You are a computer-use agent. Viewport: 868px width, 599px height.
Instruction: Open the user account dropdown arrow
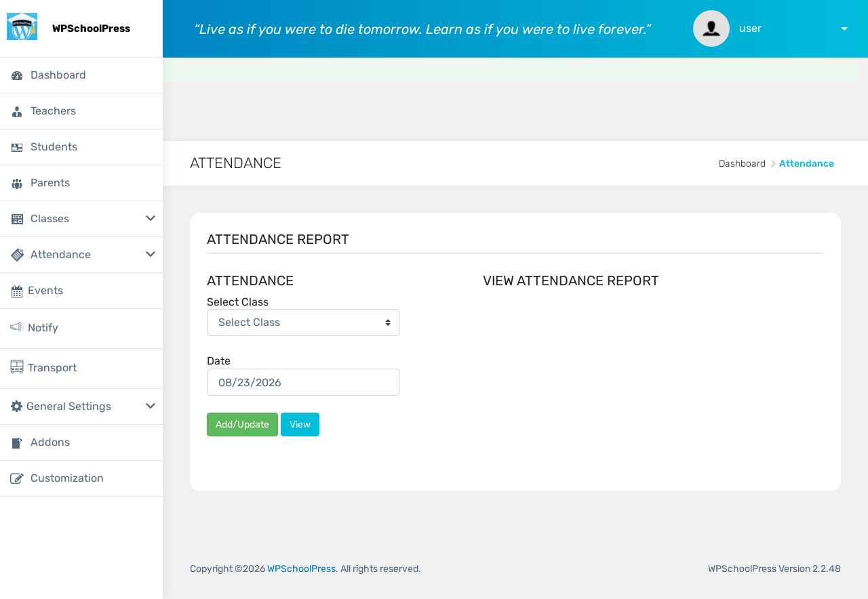[x=844, y=28]
